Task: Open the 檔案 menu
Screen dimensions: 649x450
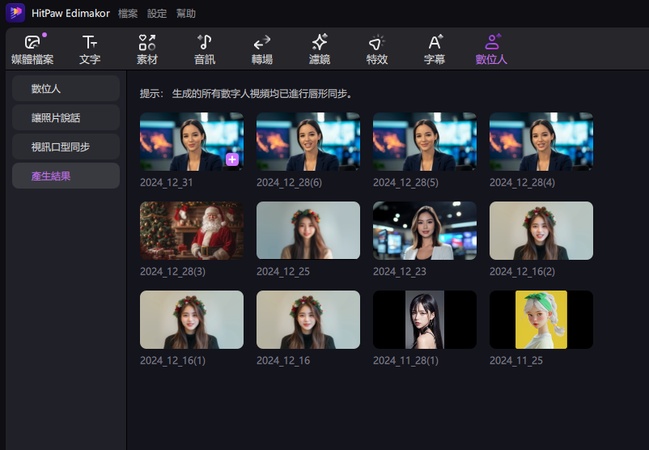Action: [x=128, y=14]
